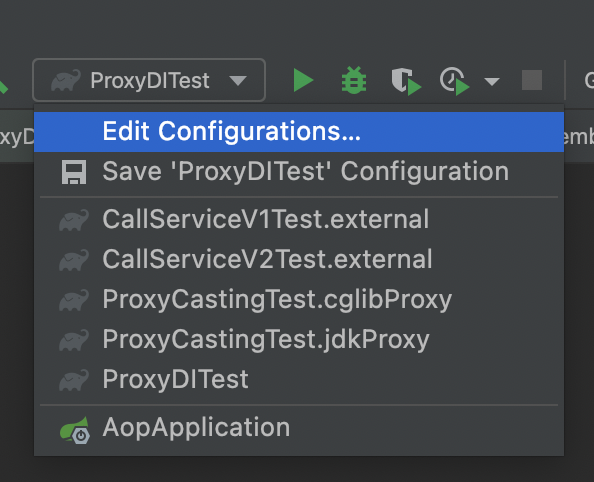This screenshot has height=482, width=594.
Task: Click the Gradle elephant icon in the ProxyDITest selector
Action: (x=66, y=80)
